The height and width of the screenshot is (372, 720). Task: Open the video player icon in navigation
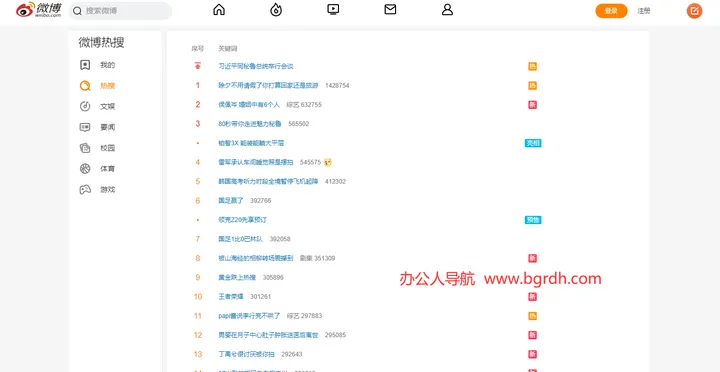click(333, 9)
